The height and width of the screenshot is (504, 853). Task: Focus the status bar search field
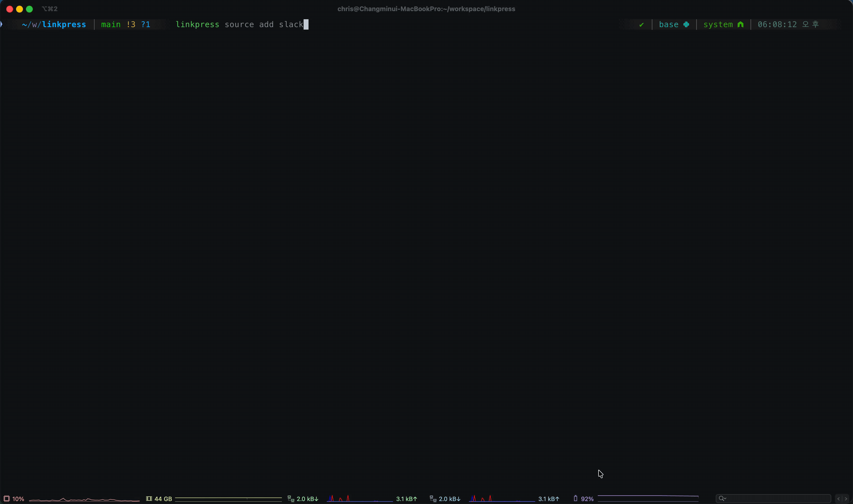[x=773, y=498]
